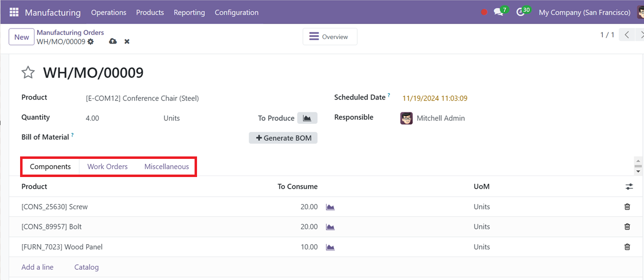Switch to the Miscellaneous tab
This screenshot has height=280, width=644.
pyautogui.click(x=167, y=167)
